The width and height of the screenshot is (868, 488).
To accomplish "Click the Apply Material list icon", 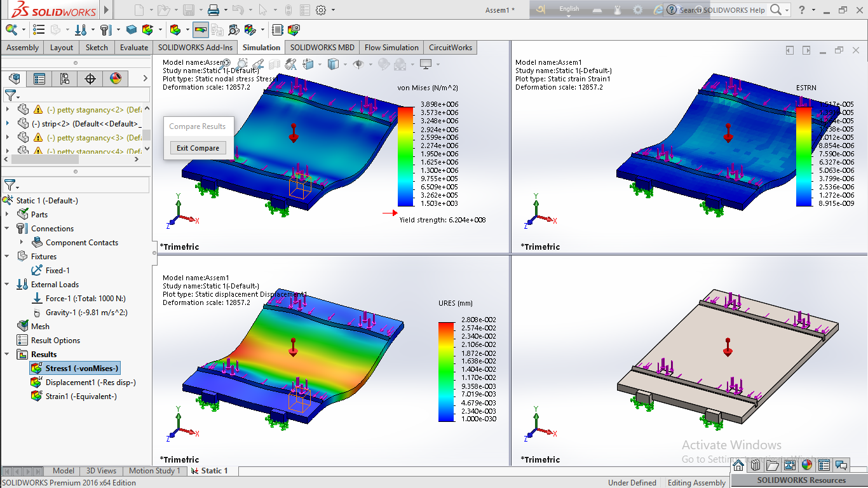I will tap(39, 30).
